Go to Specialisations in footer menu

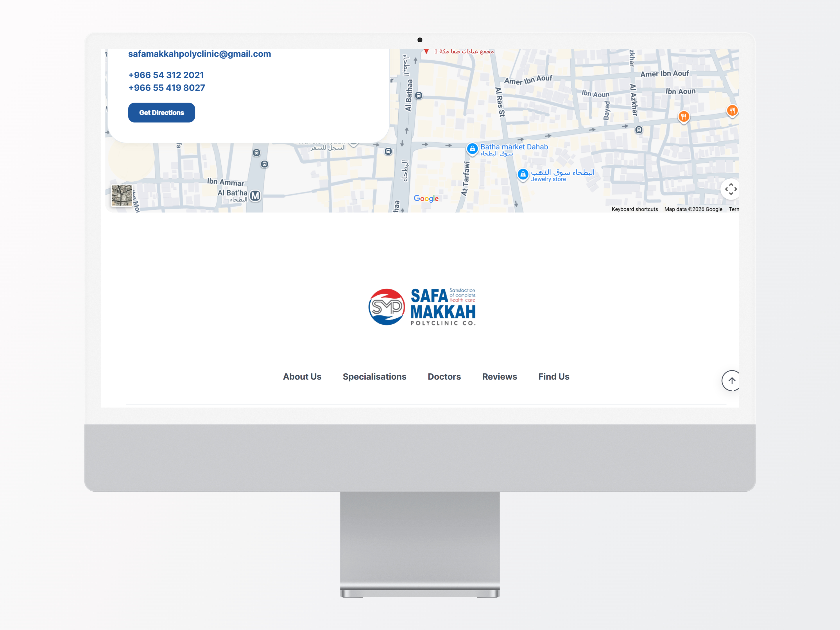[374, 376]
